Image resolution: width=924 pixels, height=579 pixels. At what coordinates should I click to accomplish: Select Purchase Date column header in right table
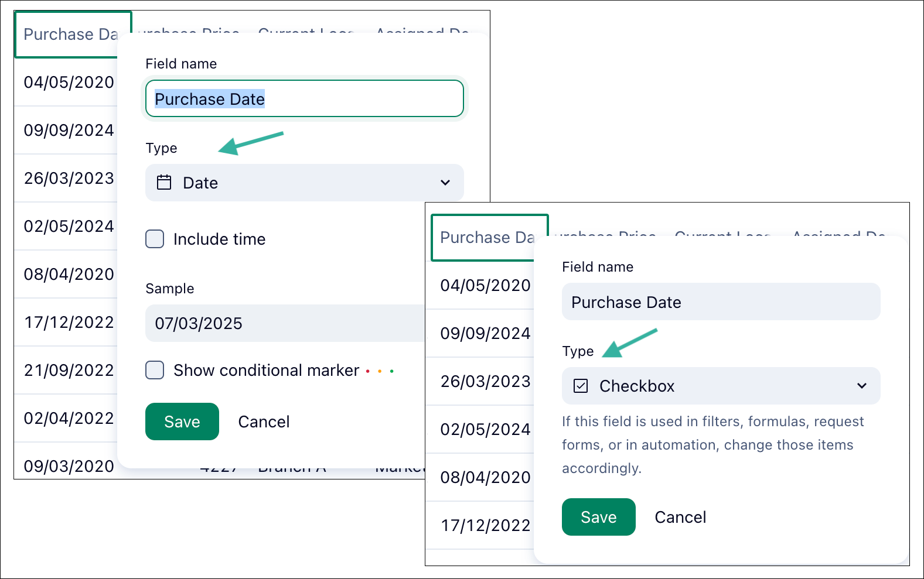(x=486, y=238)
